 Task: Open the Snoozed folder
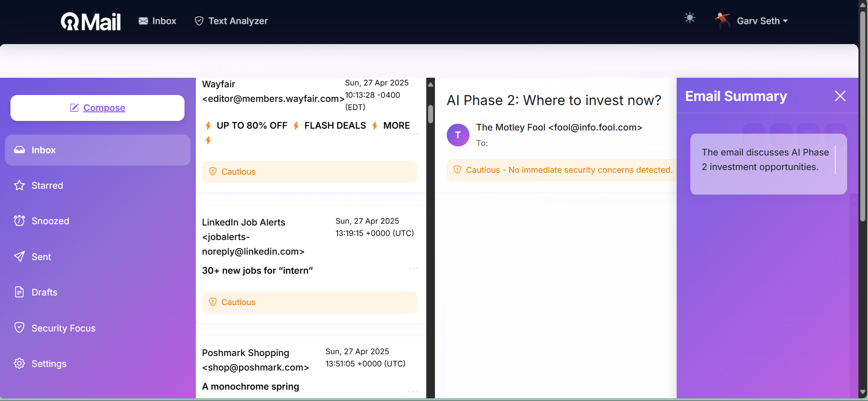50,221
